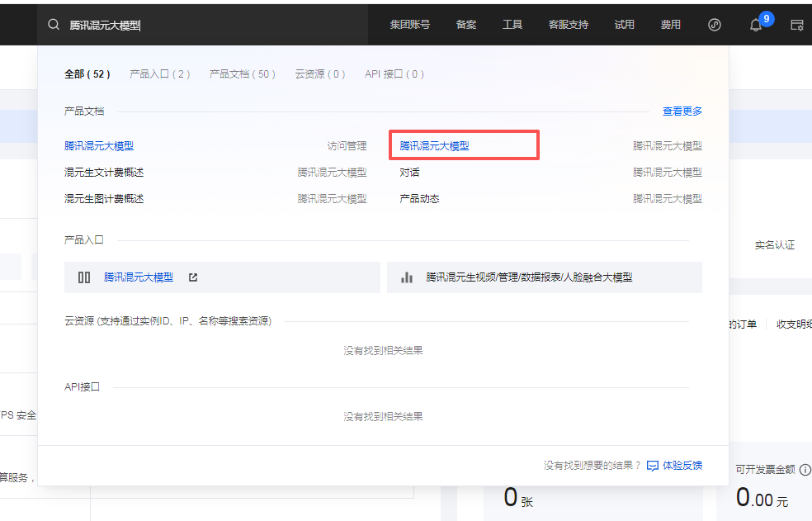Click the 0 张 count value
This screenshot has height=521, width=812.
[518, 498]
